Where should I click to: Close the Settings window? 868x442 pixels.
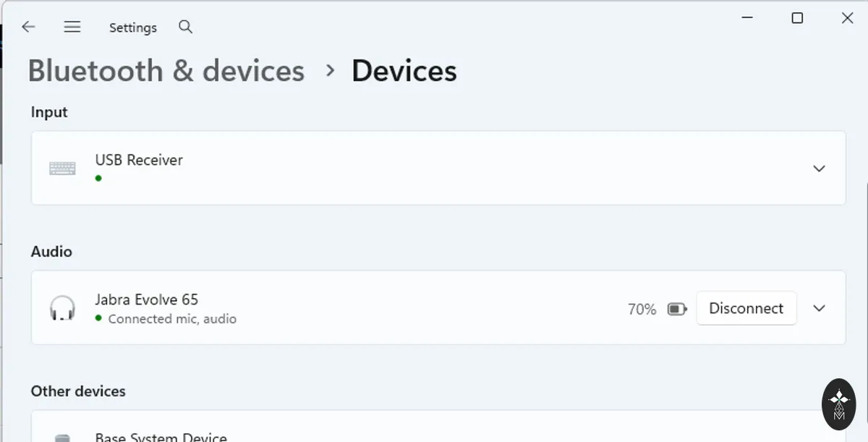[x=848, y=18]
